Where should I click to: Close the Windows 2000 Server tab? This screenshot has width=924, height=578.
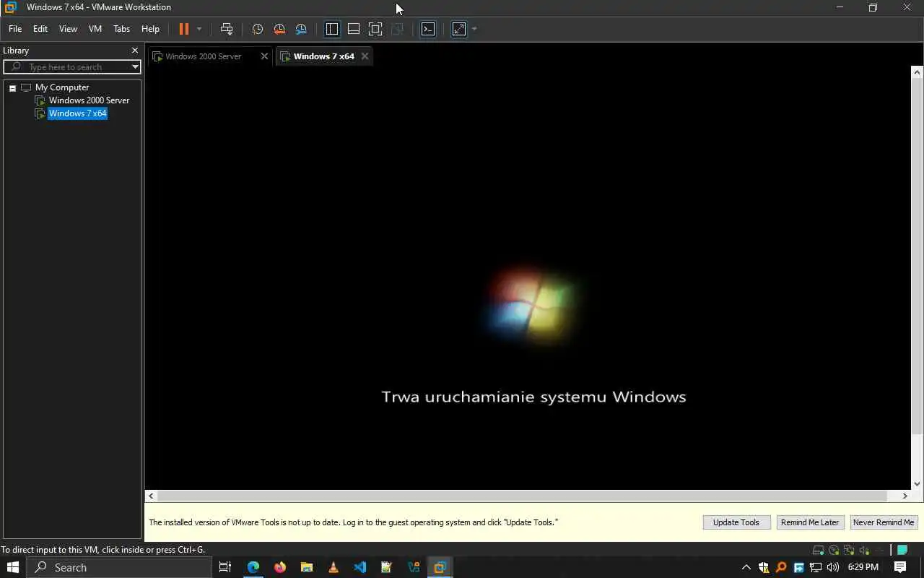pos(264,56)
